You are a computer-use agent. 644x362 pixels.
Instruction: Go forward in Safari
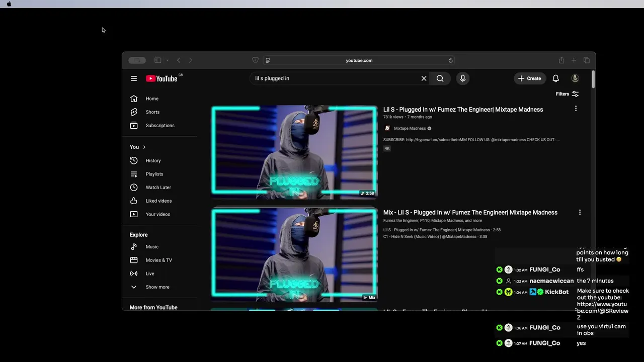tap(190, 60)
